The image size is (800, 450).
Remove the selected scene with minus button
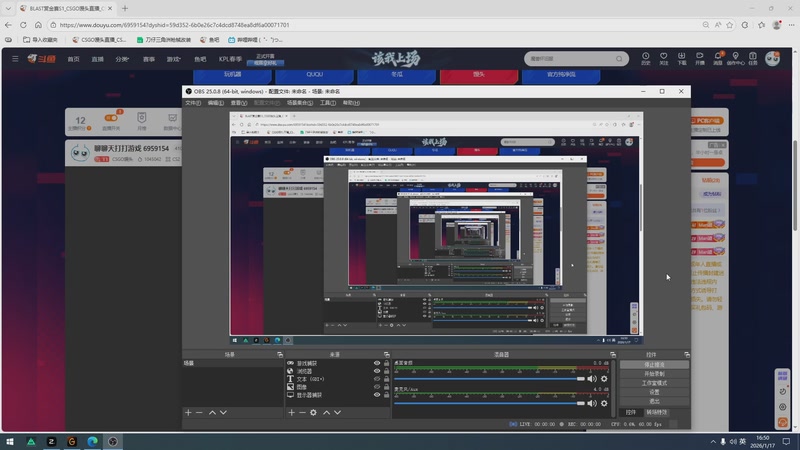(x=199, y=412)
